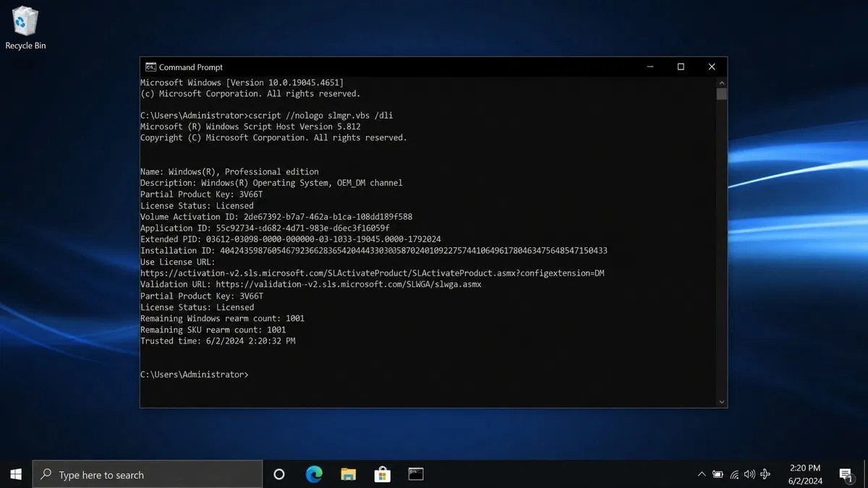This screenshot has height=488, width=868.
Task: Click the Use License URL: label line
Action: coord(177,262)
